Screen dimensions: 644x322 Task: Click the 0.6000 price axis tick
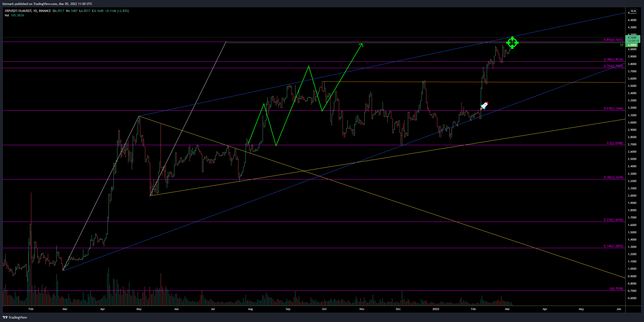tap(632, 298)
